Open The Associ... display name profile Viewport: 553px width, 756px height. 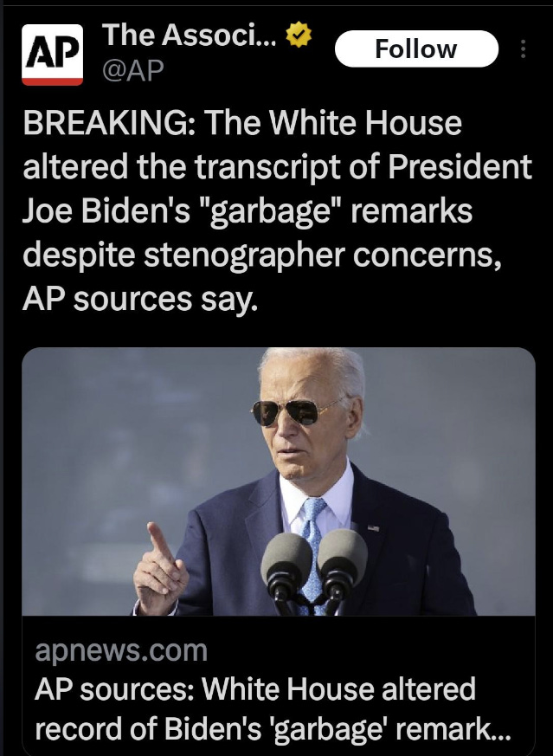point(190,35)
